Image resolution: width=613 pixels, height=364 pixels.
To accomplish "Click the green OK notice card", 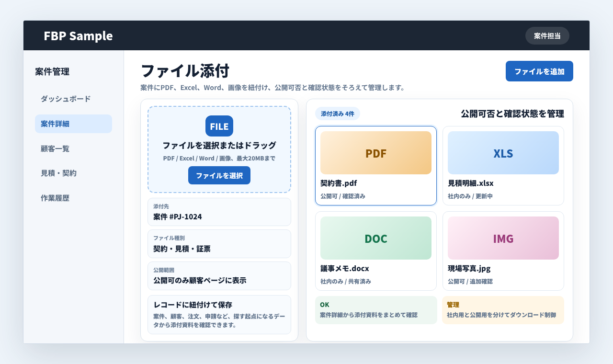I will [x=376, y=310].
